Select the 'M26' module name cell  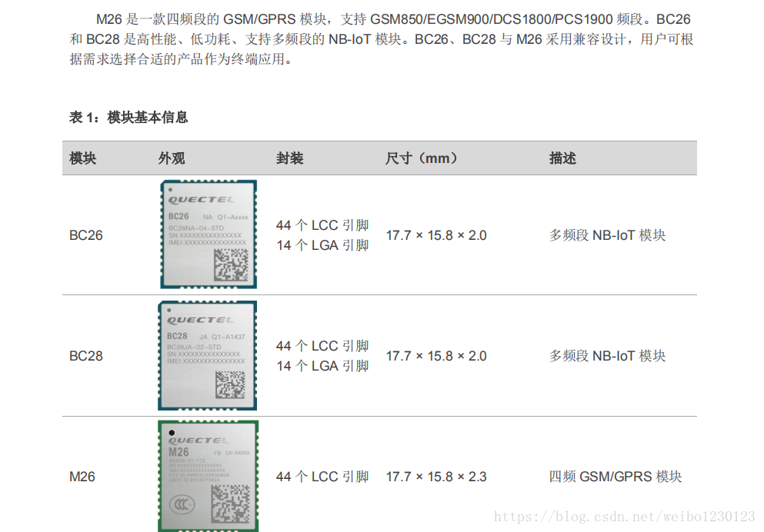click(82, 477)
